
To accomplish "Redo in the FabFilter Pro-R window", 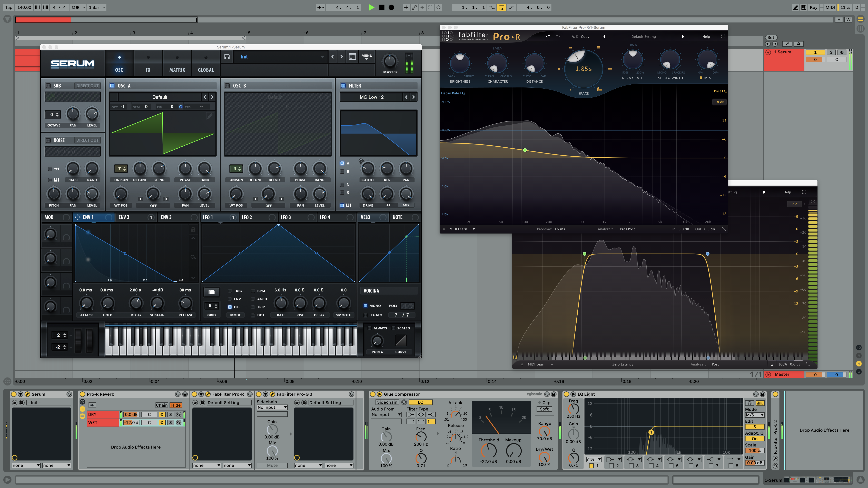I will [558, 36].
